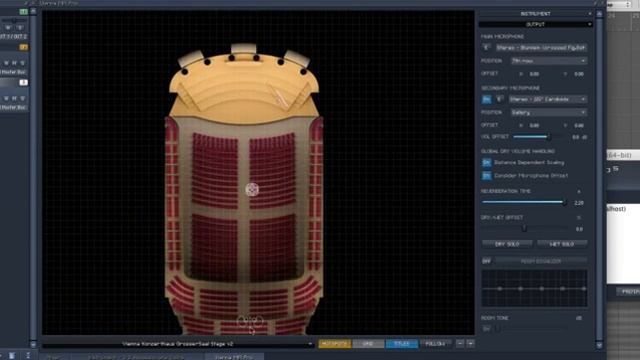Toggle Distance Dependent Scaling On
The height and width of the screenshot is (360, 640).
pyautogui.click(x=487, y=162)
